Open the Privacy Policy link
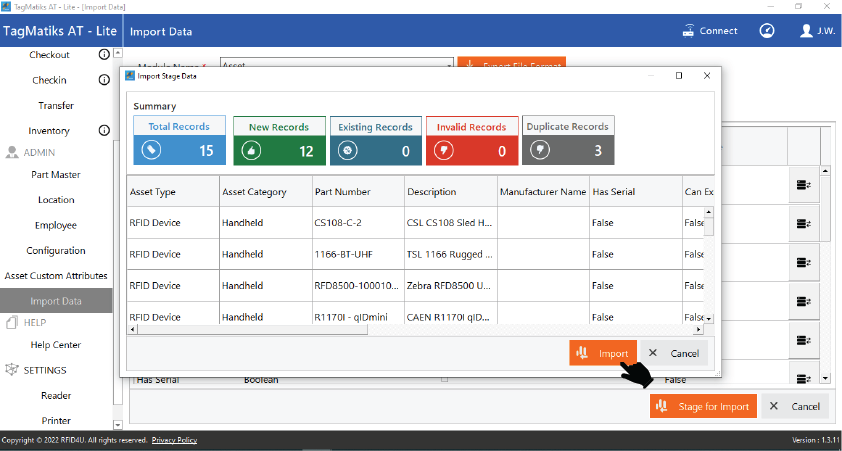Viewport: 842px width, 451px height. tap(174, 440)
